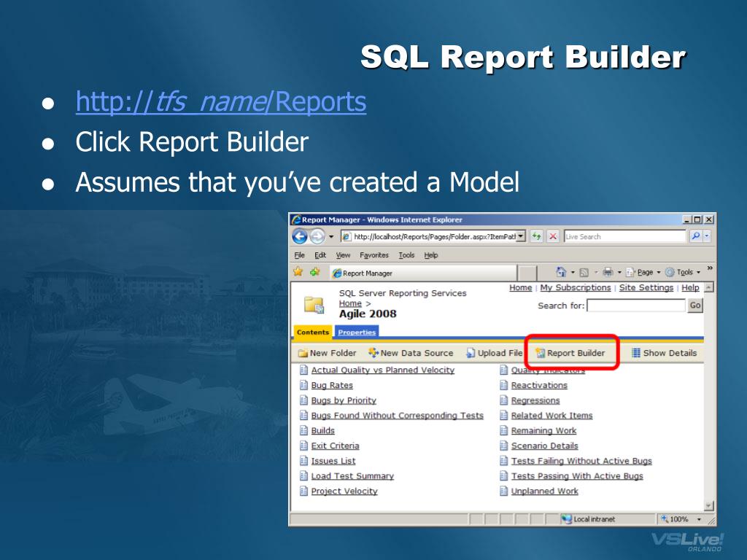Viewport: 747px width, 560px height.
Task: Click the Refresh page icon
Action: (537, 236)
